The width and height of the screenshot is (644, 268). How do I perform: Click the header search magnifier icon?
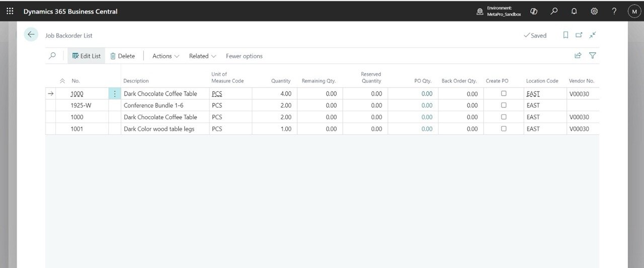coord(554,11)
